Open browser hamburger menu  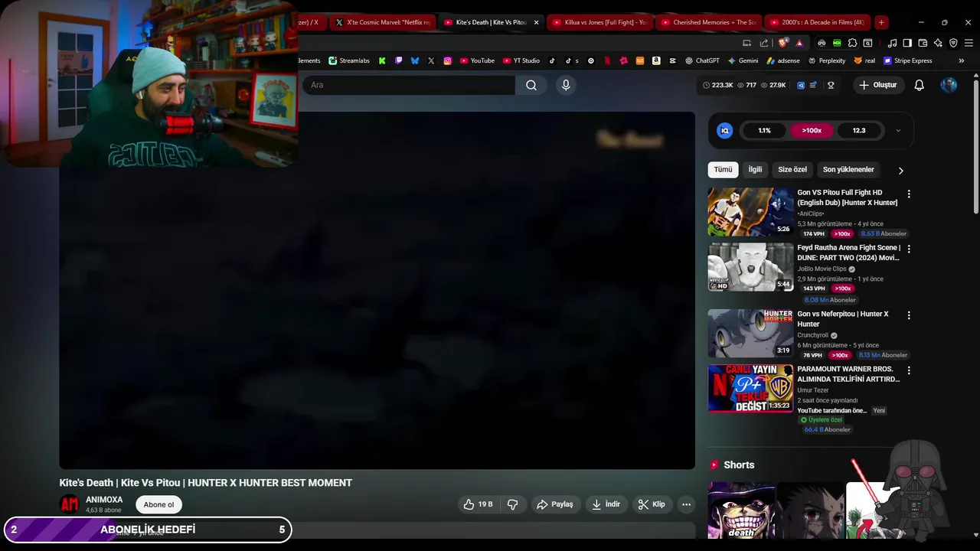point(969,43)
